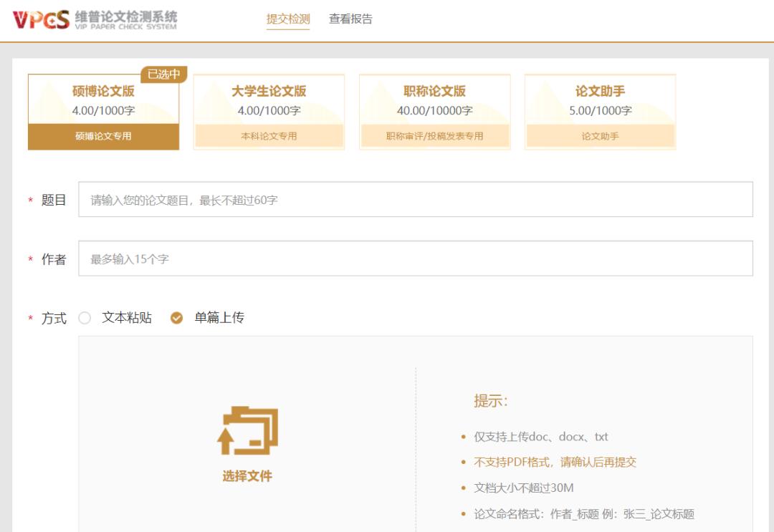Switch to the 提交检测 tab
774x532 pixels.
[287, 19]
